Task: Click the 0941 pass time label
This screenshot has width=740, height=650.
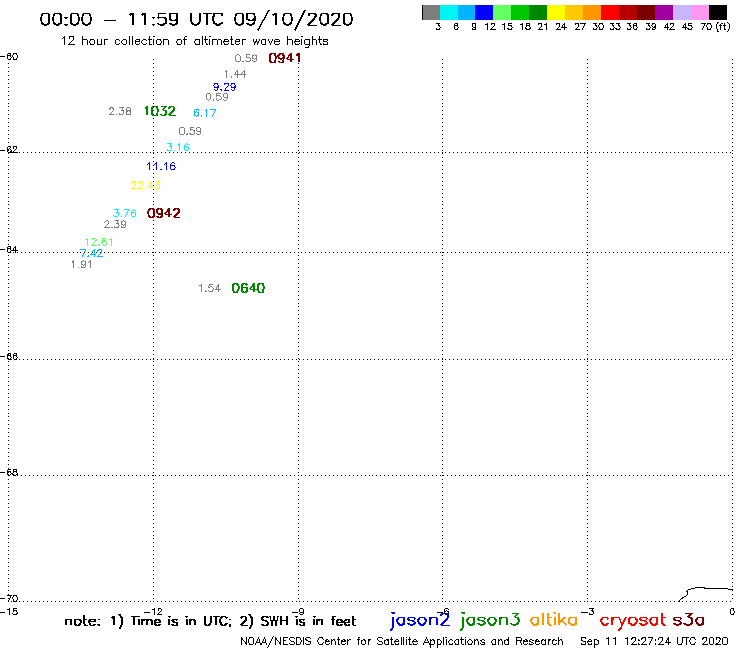Action: tap(285, 58)
